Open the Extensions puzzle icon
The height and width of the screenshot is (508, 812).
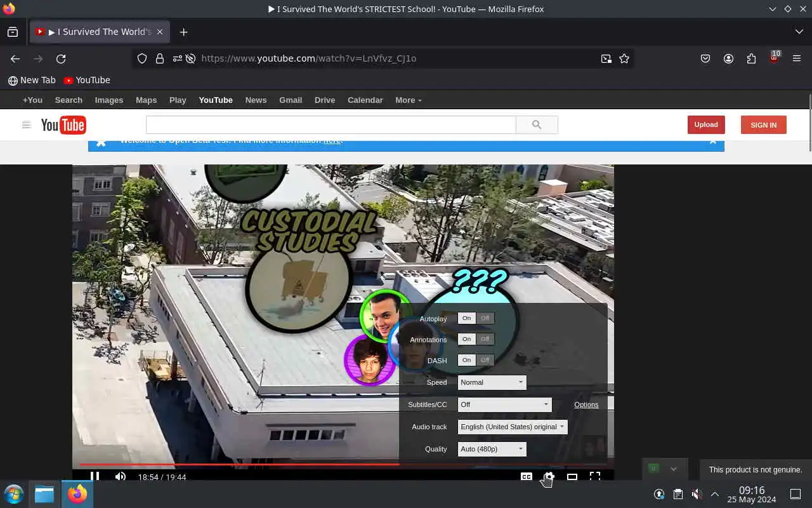751,58
